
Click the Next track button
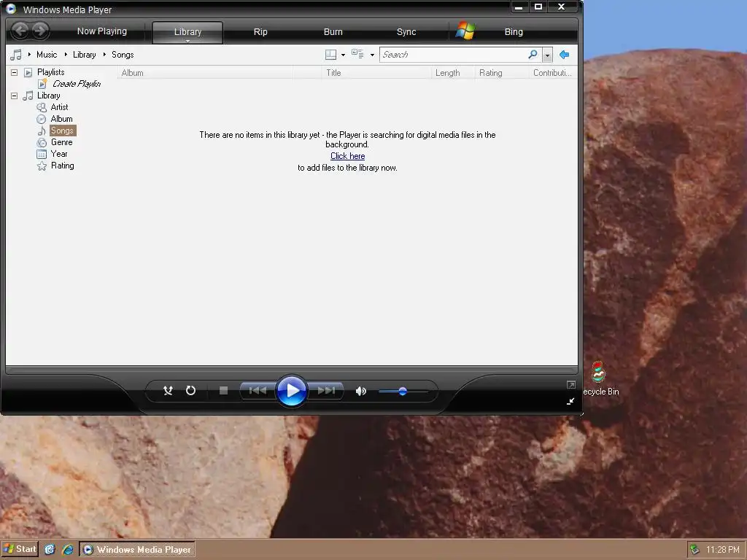[326, 391]
